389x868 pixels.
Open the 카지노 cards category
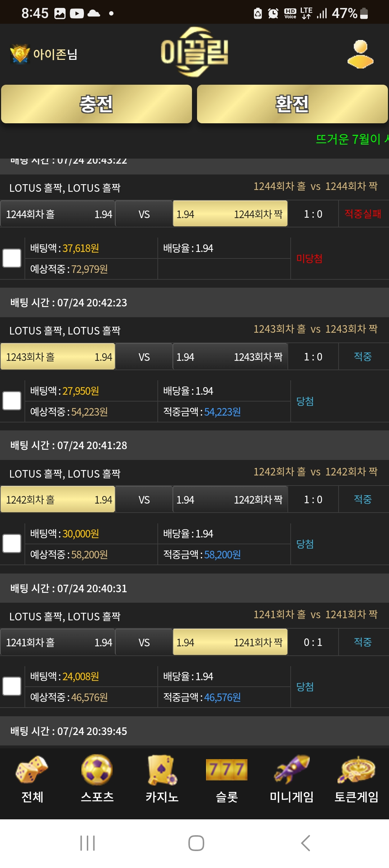(x=162, y=779)
